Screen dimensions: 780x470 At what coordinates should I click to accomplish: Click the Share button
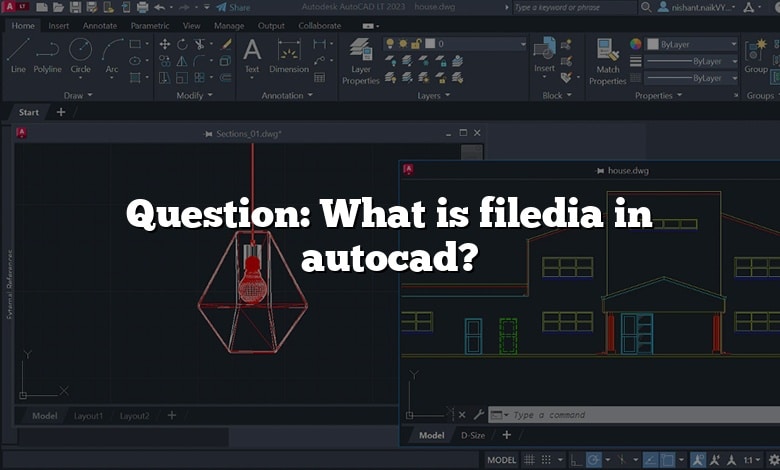[x=233, y=7]
